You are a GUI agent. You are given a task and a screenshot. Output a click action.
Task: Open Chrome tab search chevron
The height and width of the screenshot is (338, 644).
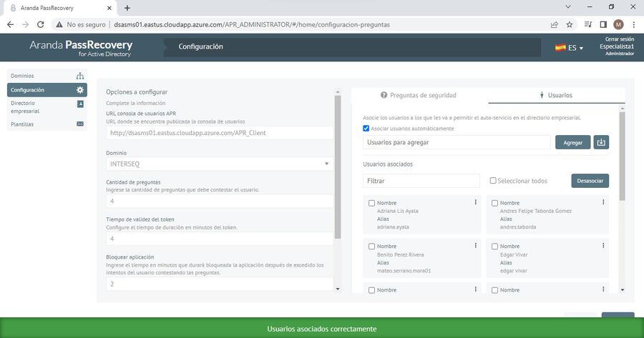pyautogui.click(x=568, y=6)
